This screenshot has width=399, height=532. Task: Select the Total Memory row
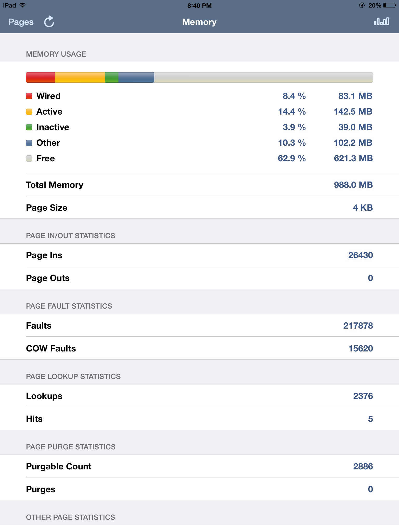tap(199, 185)
